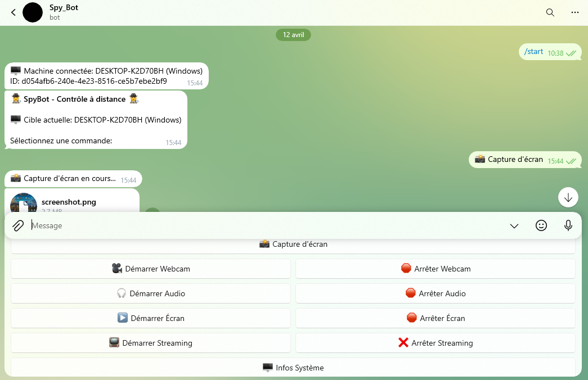Click the back arrow in the chat header

point(14,12)
